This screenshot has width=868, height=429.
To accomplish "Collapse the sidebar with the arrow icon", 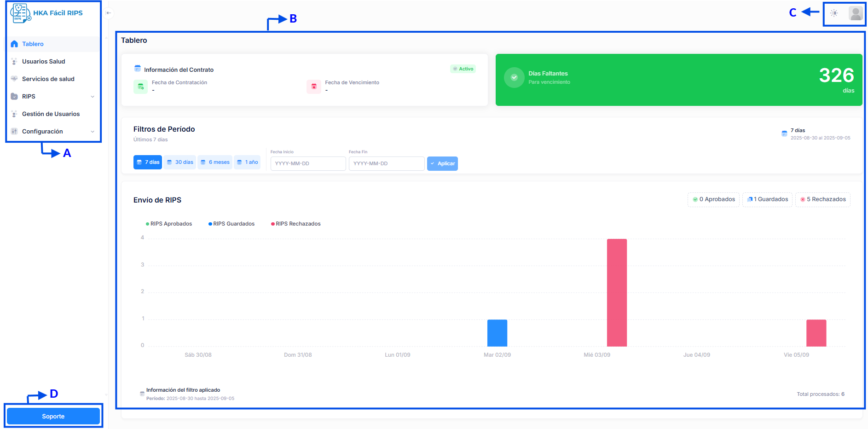I will coord(108,13).
